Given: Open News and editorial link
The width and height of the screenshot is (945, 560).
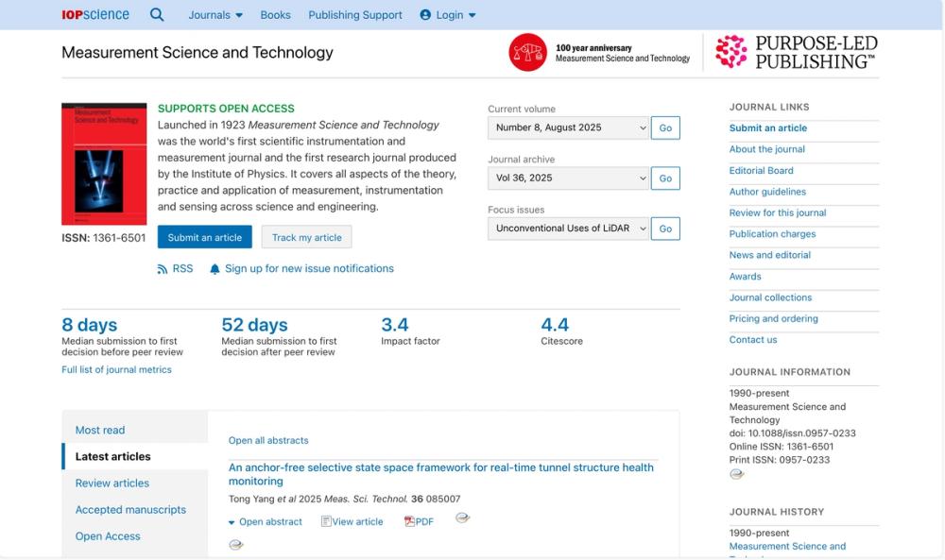Looking at the screenshot, I should 769,255.
